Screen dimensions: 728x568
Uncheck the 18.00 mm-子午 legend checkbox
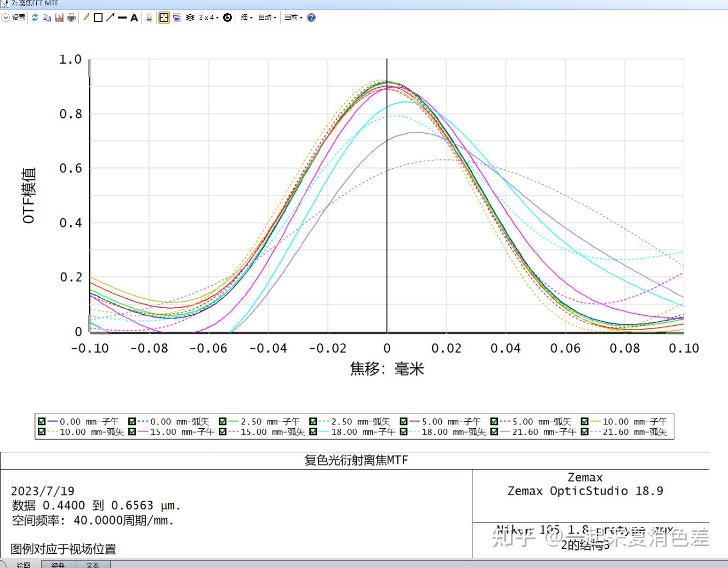313,432
